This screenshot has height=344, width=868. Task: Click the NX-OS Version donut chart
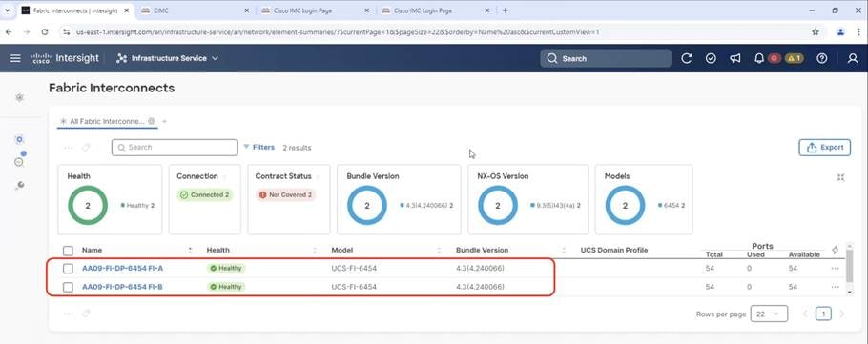click(498, 205)
